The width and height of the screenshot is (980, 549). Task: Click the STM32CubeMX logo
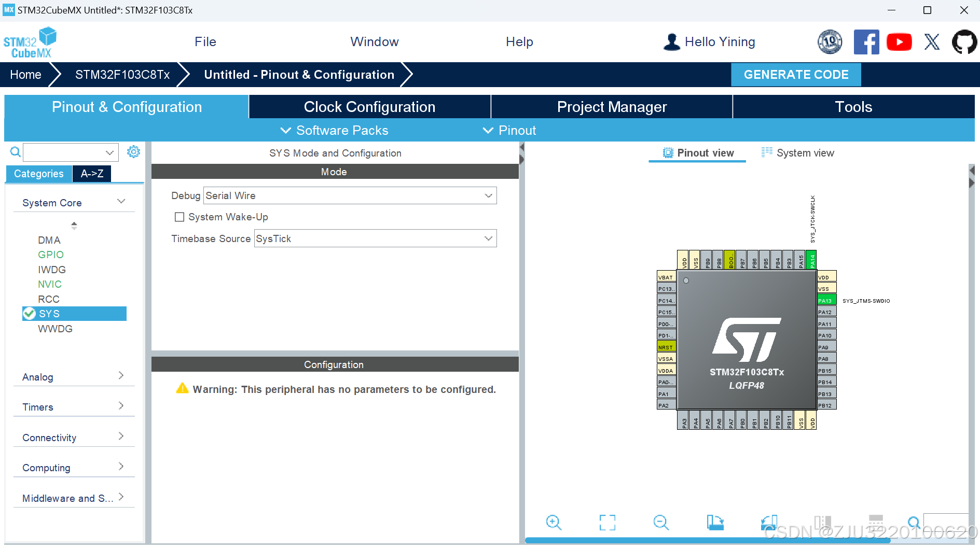point(30,43)
